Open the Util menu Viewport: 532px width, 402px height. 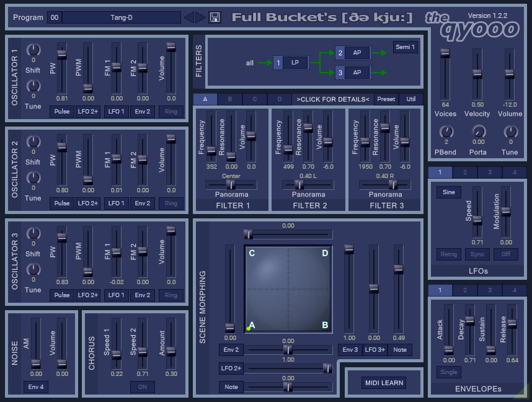pyautogui.click(x=411, y=99)
